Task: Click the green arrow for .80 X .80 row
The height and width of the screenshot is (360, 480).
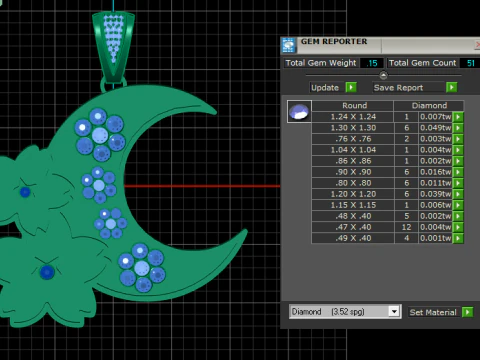Action: click(x=458, y=183)
